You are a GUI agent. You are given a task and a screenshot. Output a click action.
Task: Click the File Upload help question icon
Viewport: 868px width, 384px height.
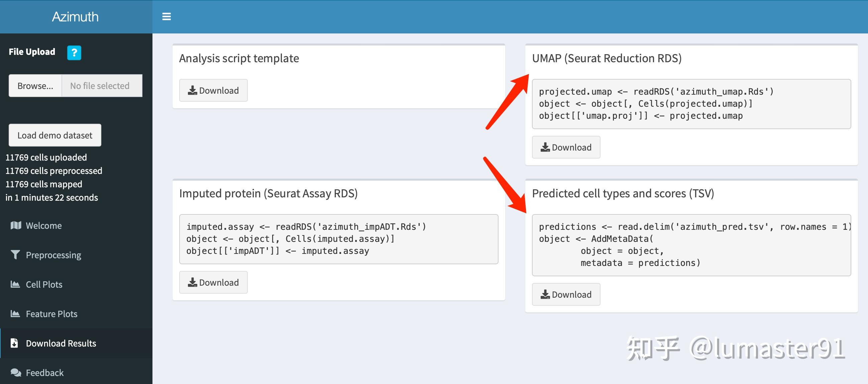click(x=74, y=53)
